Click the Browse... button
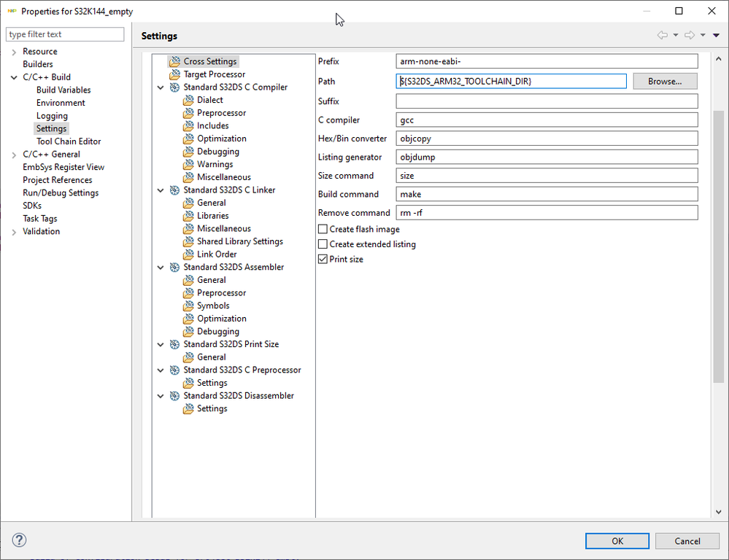 point(665,82)
